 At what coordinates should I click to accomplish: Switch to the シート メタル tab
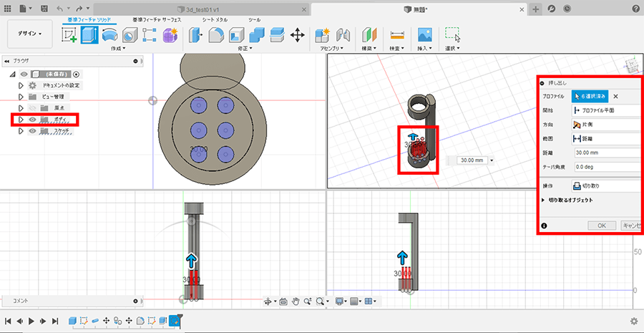tap(215, 19)
